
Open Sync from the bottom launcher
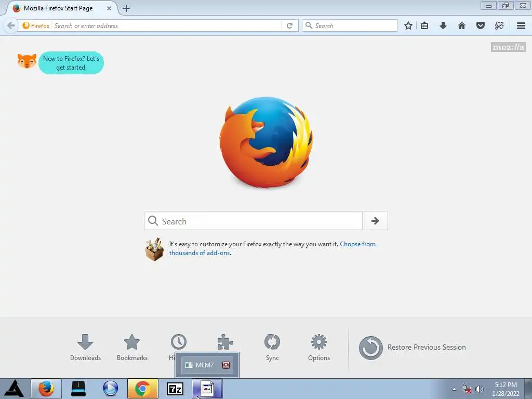click(272, 347)
